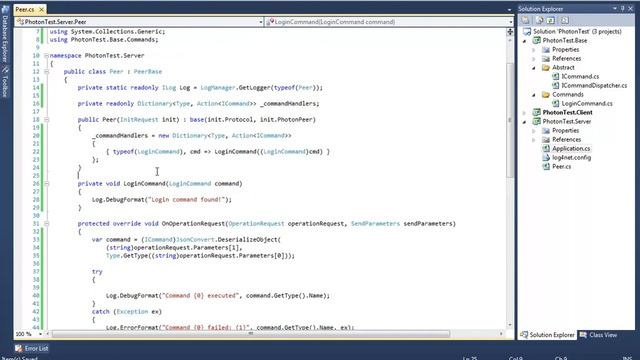Close the Solution Explorer panel
The width and height of the screenshot is (640, 360).
point(631,9)
